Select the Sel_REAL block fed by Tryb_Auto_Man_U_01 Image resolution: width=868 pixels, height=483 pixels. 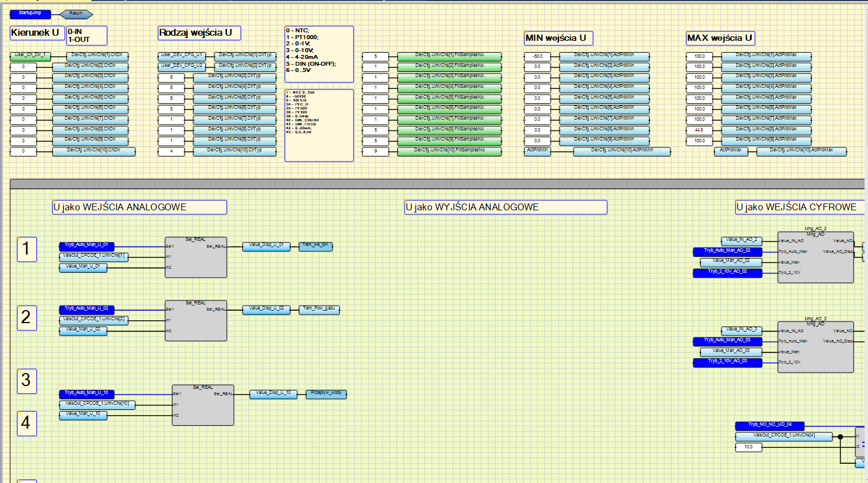point(196,257)
